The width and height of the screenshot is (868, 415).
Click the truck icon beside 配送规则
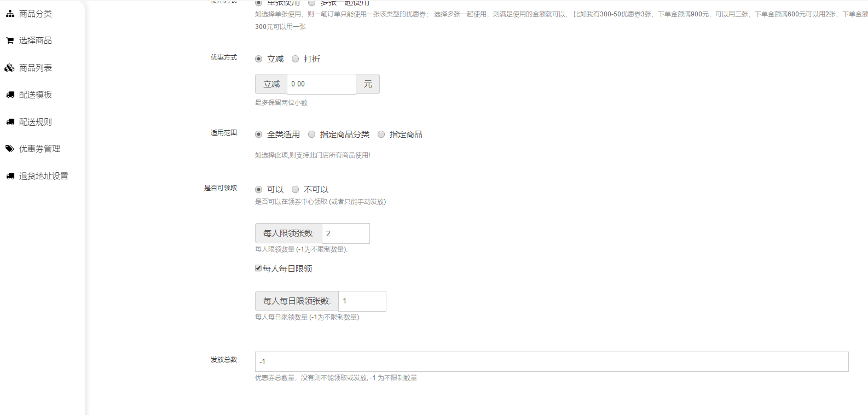click(10, 122)
